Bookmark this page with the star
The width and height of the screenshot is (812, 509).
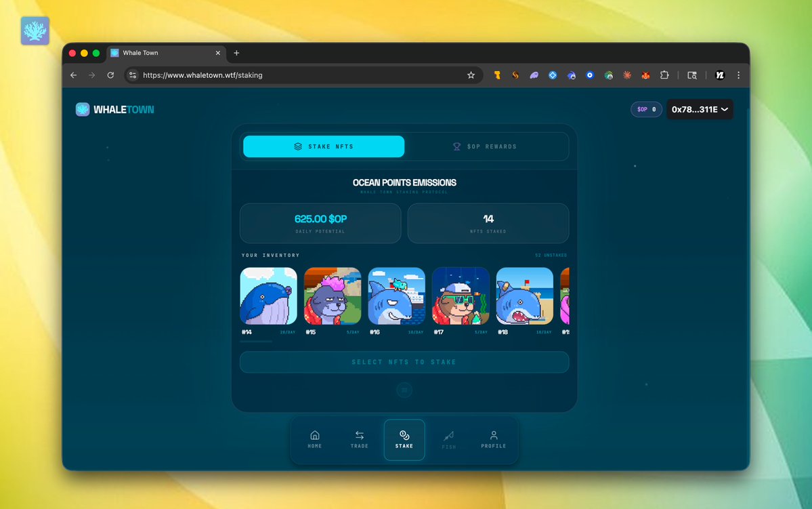tap(471, 75)
